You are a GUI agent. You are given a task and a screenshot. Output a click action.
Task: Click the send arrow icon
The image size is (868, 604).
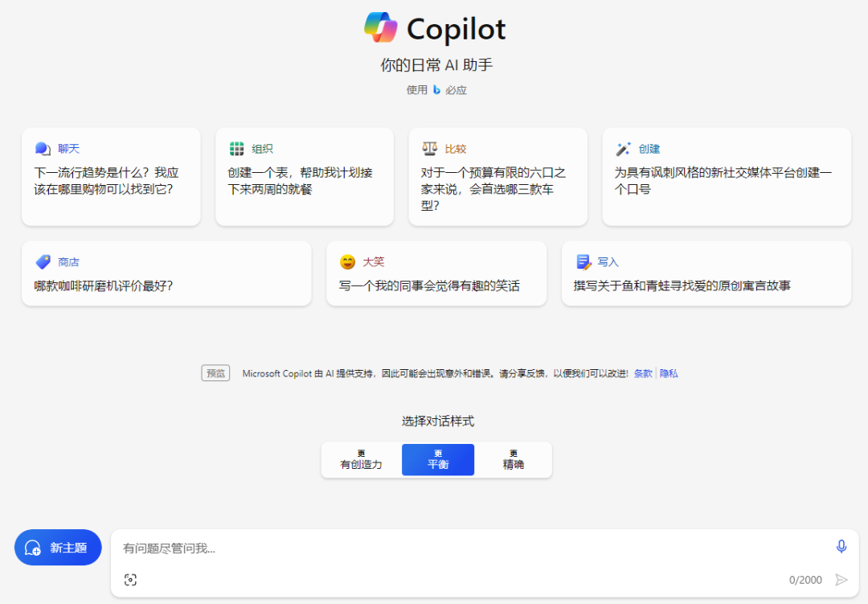coord(841,580)
